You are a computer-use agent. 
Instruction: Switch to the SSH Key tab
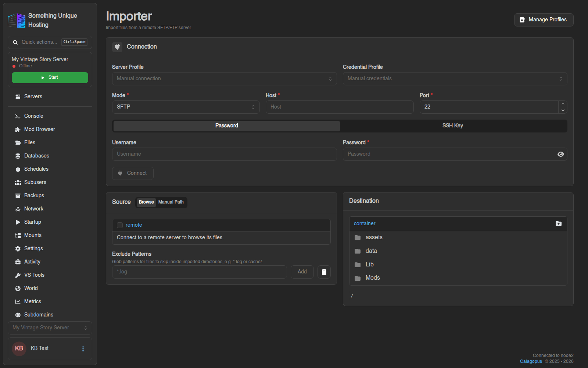point(453,126)
